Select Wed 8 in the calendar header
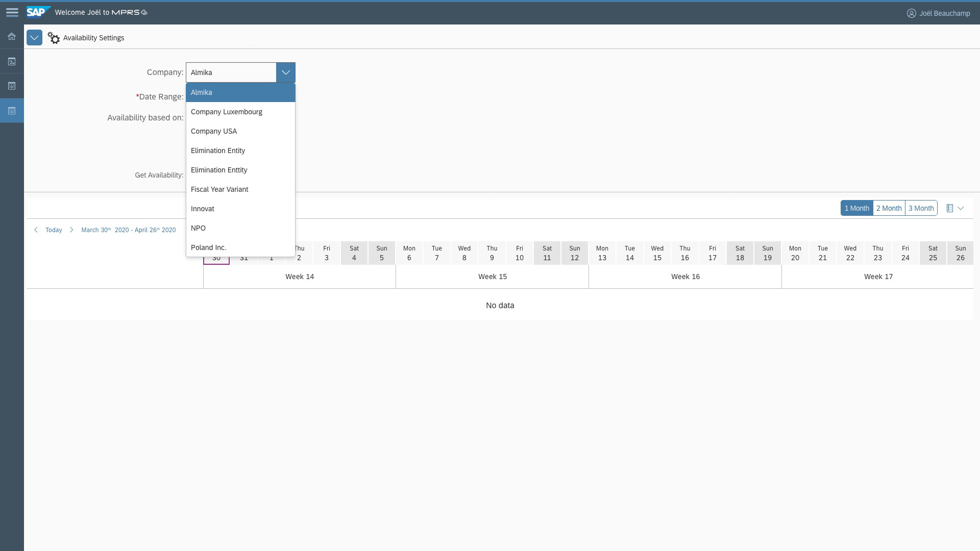The height and width of the screenshot is (551, 980). pyautogui.click(x=464, y=253)
